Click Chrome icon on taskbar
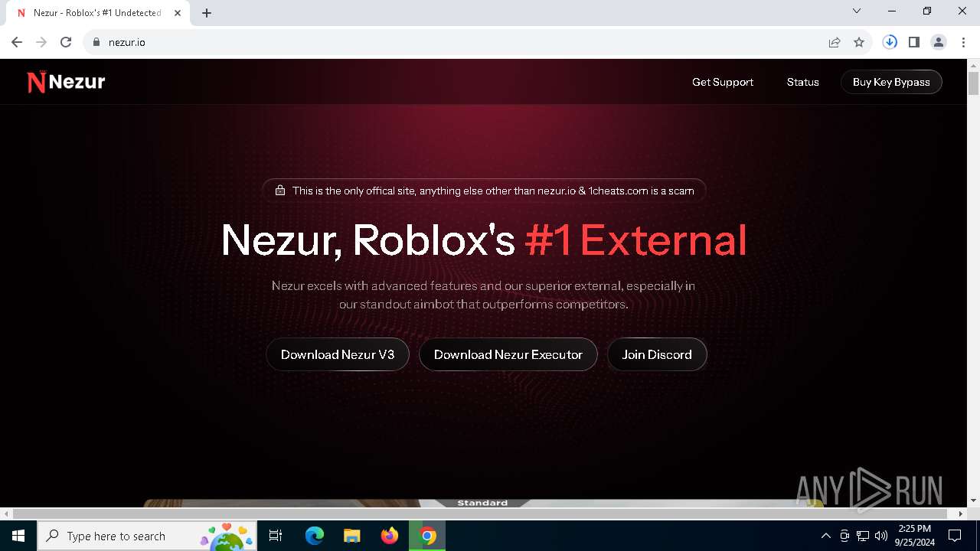Screen dimensions: 980x551 [427, 536]
